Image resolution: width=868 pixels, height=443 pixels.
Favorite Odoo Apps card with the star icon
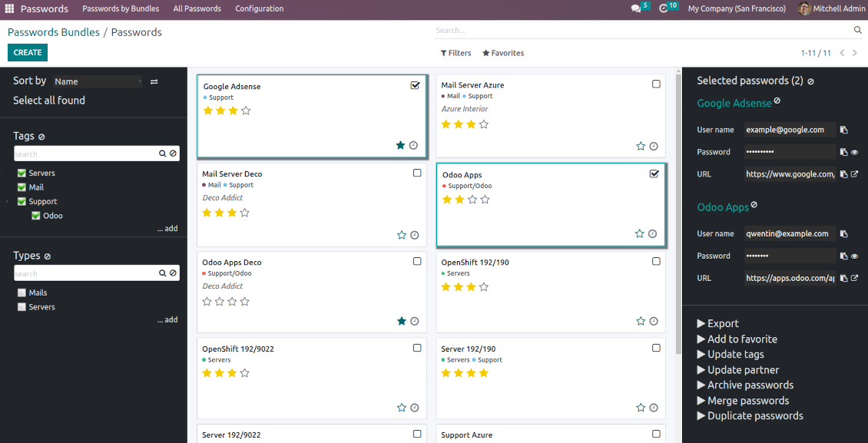(639, 234)
